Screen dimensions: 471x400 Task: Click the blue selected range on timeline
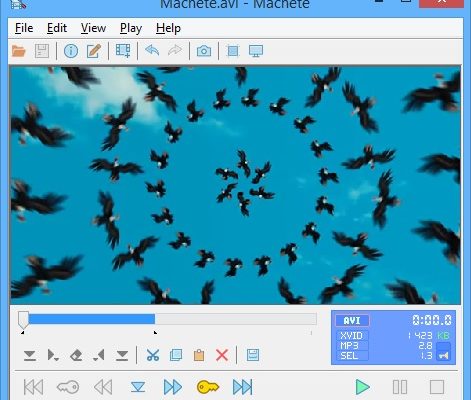[x=92, y=319]
